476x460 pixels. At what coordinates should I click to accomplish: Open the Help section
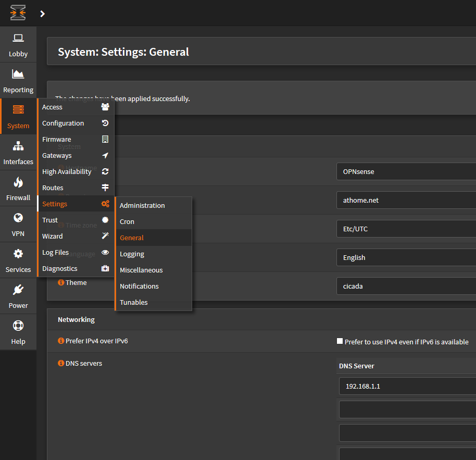[x=18, y=332]
